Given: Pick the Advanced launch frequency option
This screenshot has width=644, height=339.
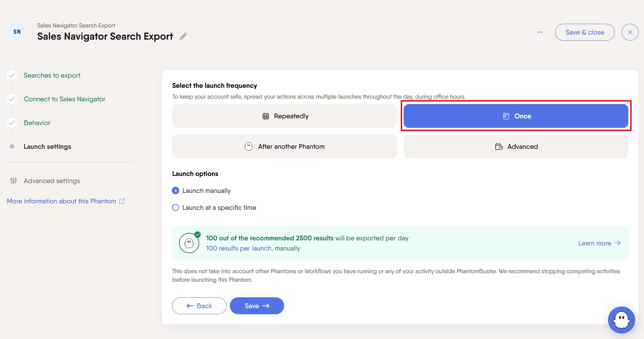Looking at the screenshot, I should tap(516, 146).
